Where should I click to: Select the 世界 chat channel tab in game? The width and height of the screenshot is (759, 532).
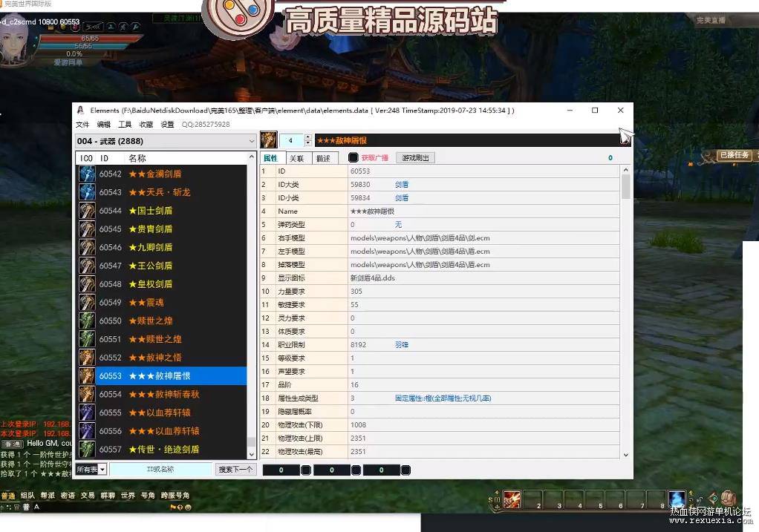pyautogui.click(x=128, y=496)
